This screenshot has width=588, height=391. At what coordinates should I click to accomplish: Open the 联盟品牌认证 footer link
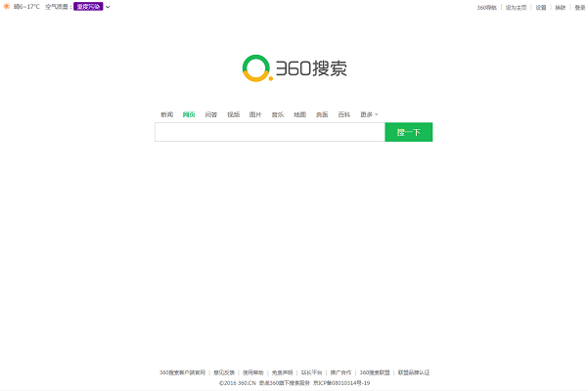pos(414,372)
